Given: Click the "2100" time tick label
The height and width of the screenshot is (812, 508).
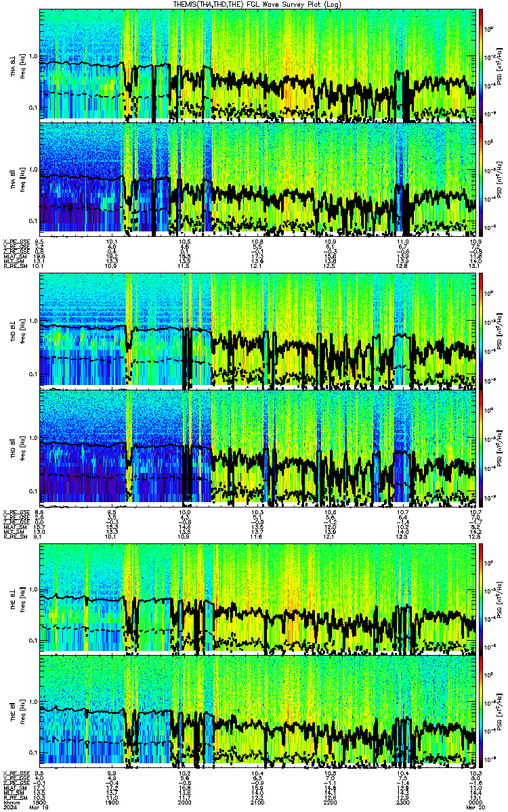Looking at the screenshot, I should coord(257,802).
